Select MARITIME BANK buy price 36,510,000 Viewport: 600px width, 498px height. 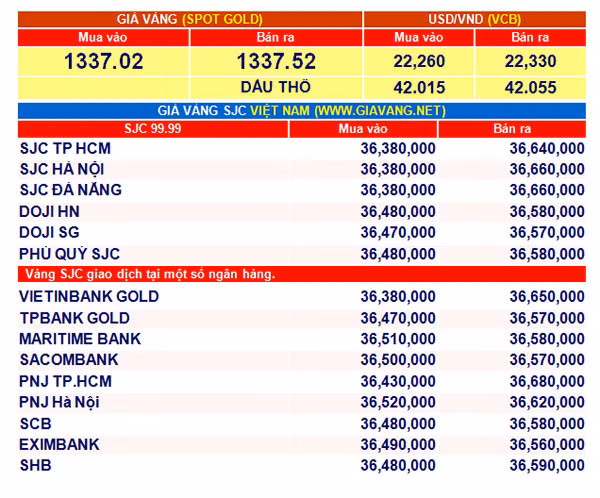pos(398,339)
